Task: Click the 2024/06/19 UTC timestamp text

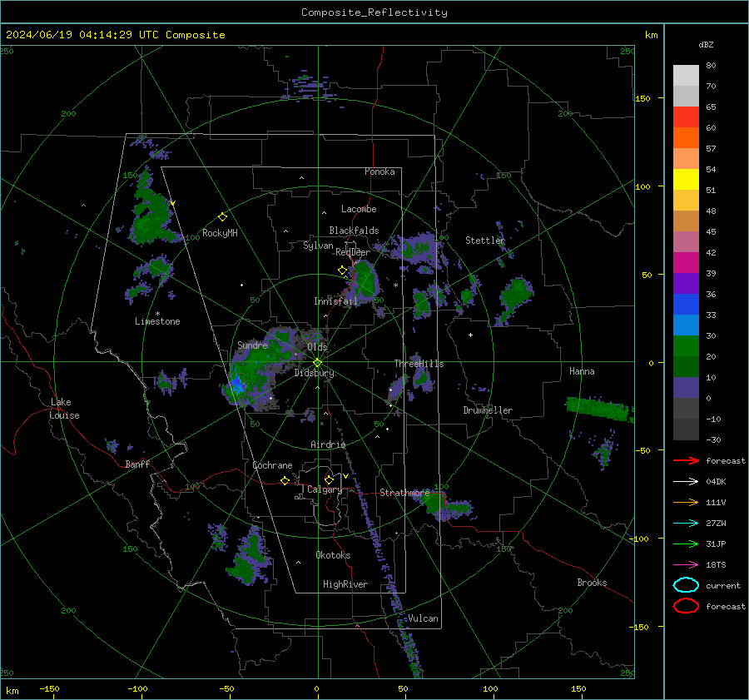Action: (115, 35)
